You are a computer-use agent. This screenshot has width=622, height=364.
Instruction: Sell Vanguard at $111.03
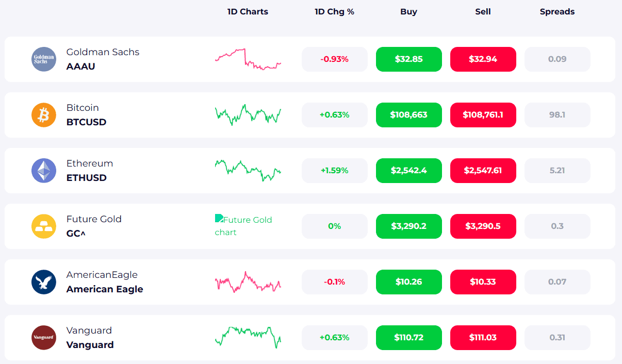483,338
